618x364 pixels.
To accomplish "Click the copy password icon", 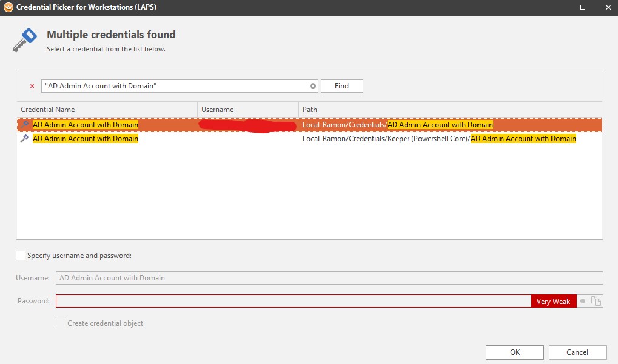I will [x=596, y=301].
